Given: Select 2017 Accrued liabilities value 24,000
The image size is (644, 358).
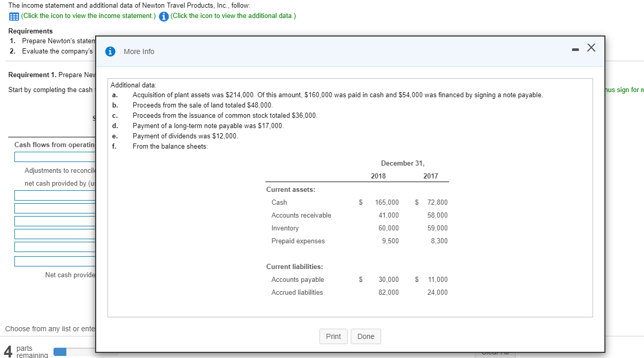Looking at the screenshot, I should coord(438,293).
